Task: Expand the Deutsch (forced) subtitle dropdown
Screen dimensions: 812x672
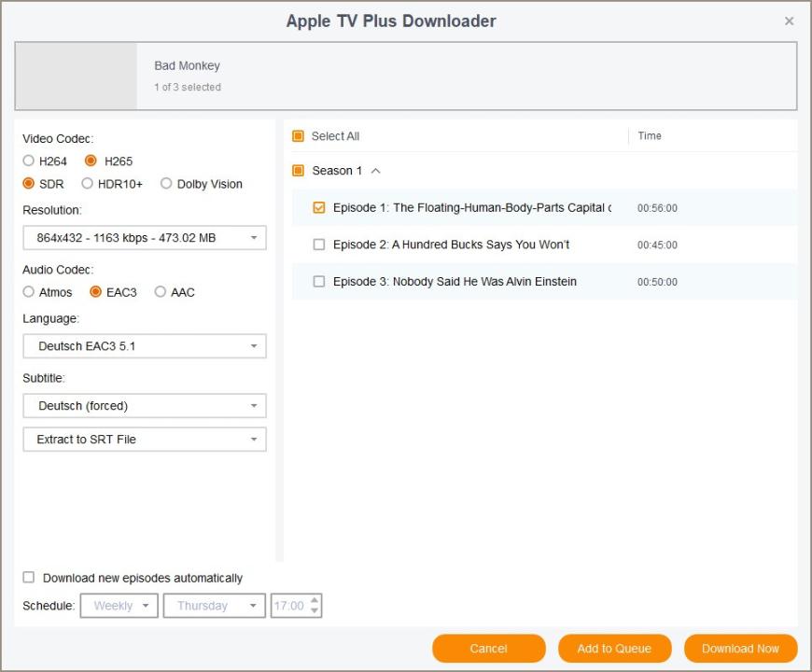Action: coord(145,406)
